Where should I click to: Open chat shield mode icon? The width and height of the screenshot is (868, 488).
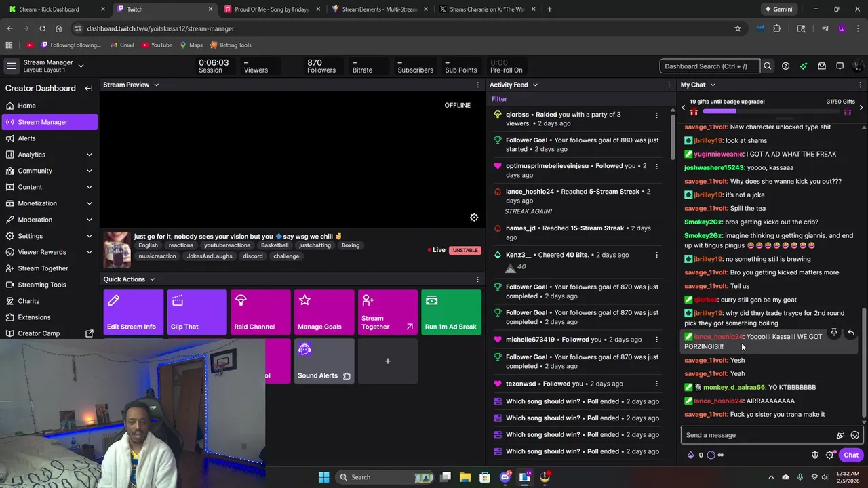pos(815,455)
